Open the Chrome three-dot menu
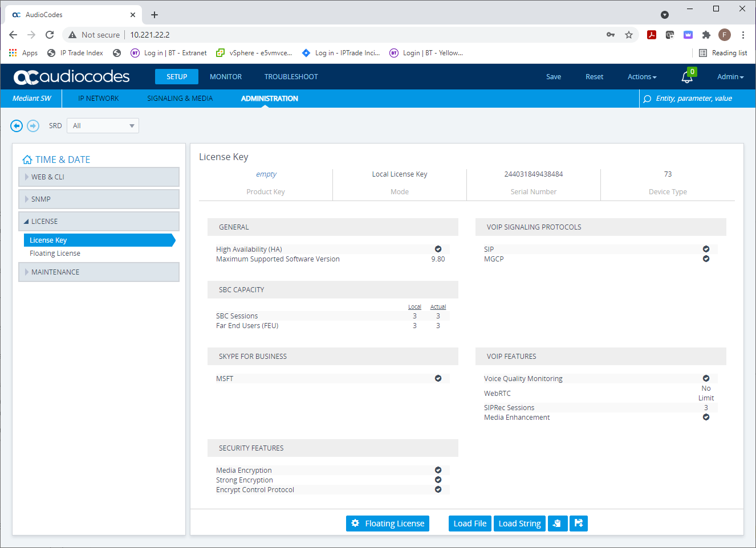The image size is (756, 548). point(743,35)
